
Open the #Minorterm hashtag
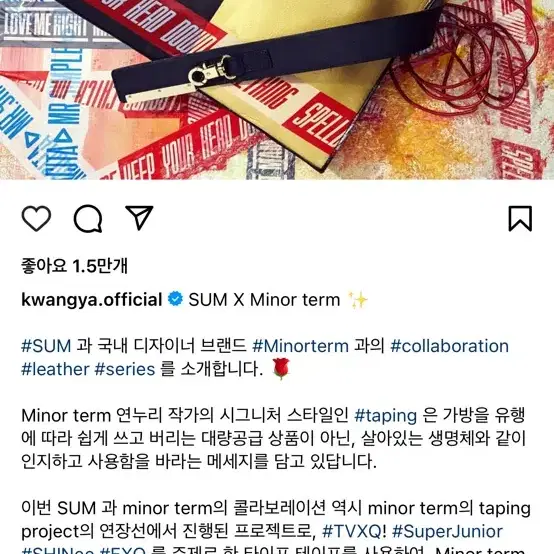click(x=300, y=346)
